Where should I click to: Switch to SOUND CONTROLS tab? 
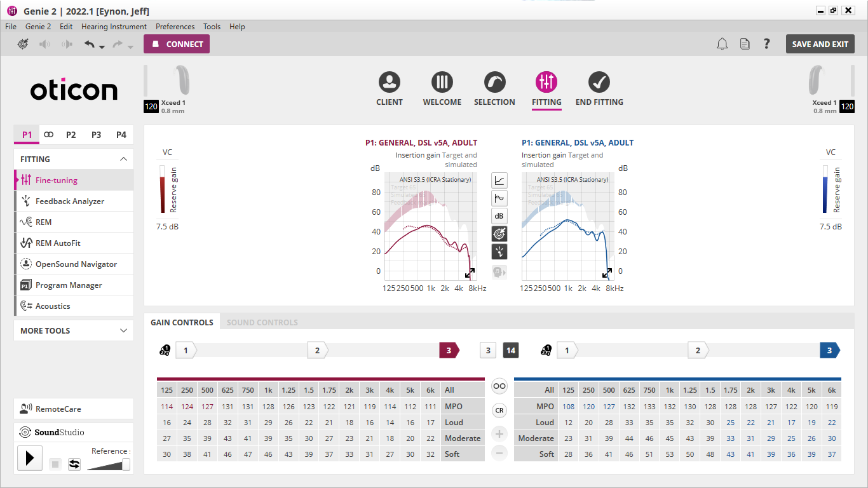tap(262, 322)
